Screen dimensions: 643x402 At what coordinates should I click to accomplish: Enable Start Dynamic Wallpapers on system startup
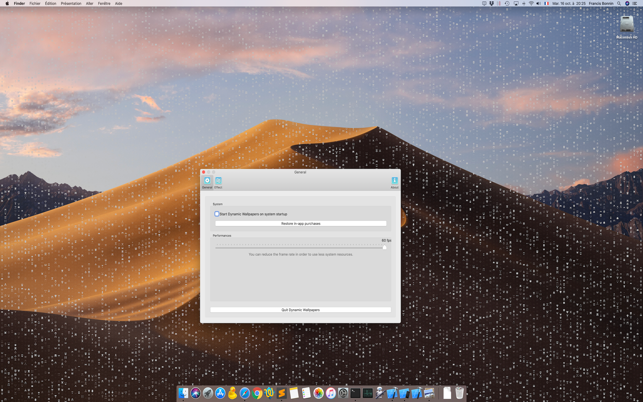pyautogui.click(x=217, y=214)
